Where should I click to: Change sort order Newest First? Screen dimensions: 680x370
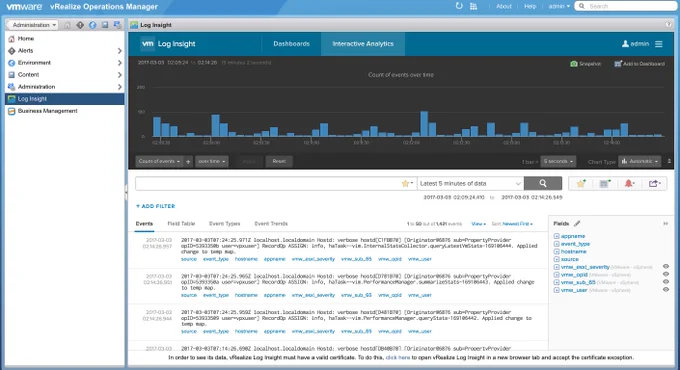517,224
